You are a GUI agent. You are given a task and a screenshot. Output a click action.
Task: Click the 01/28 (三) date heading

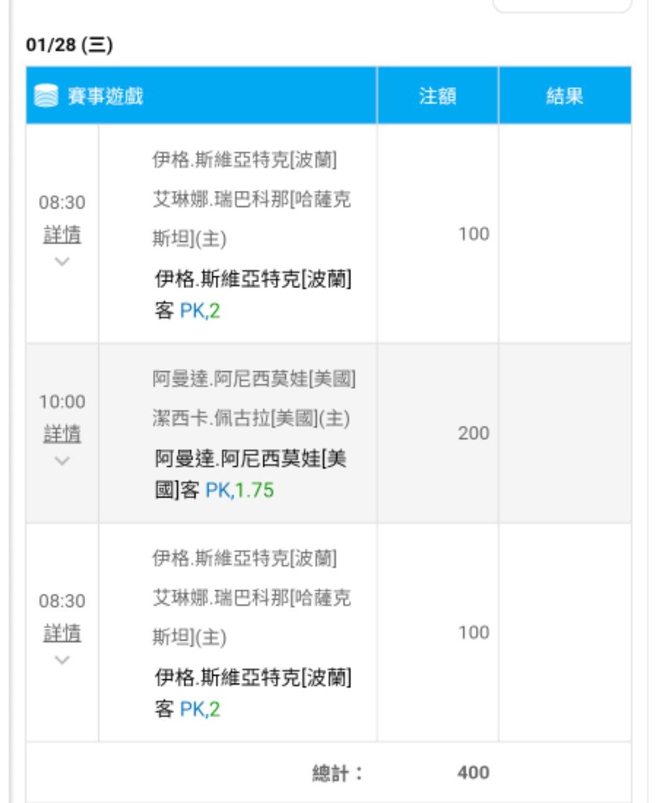tap(70, 45)
